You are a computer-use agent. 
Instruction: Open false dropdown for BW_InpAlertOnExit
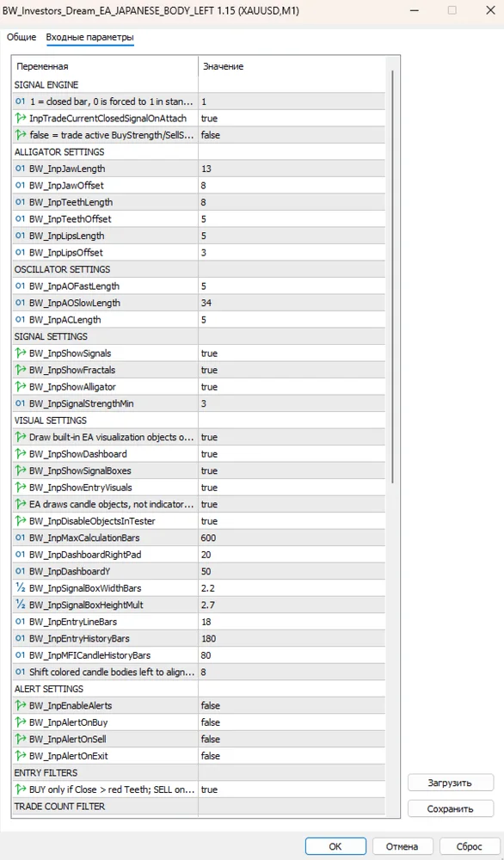pyautogui.click(x=292, y=756)
